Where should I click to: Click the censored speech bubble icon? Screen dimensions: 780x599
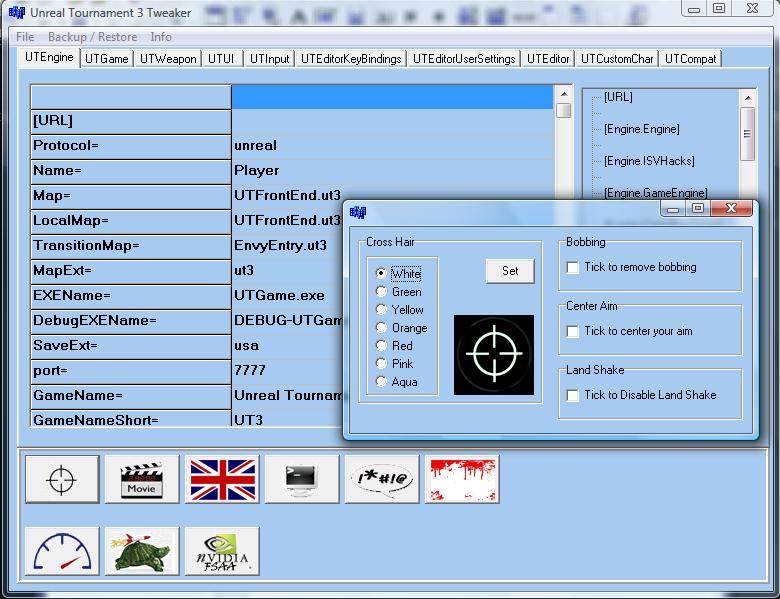[382, 479]
